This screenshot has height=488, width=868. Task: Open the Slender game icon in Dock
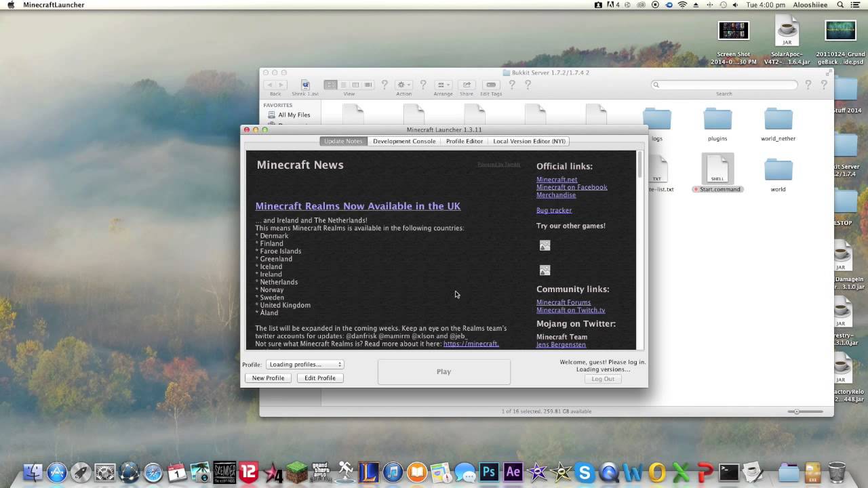(225, 472)
